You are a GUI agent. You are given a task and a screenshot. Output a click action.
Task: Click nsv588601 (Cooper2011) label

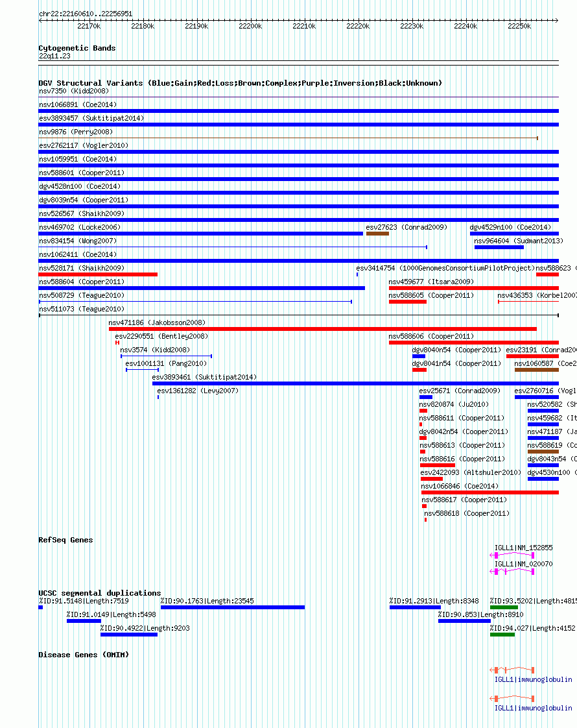82,173
